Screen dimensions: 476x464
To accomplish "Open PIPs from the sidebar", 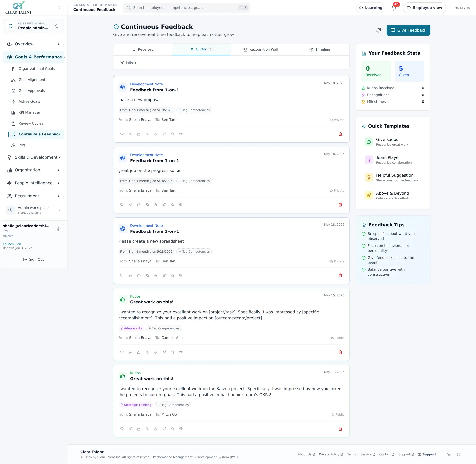I will [x=36, y=145].
